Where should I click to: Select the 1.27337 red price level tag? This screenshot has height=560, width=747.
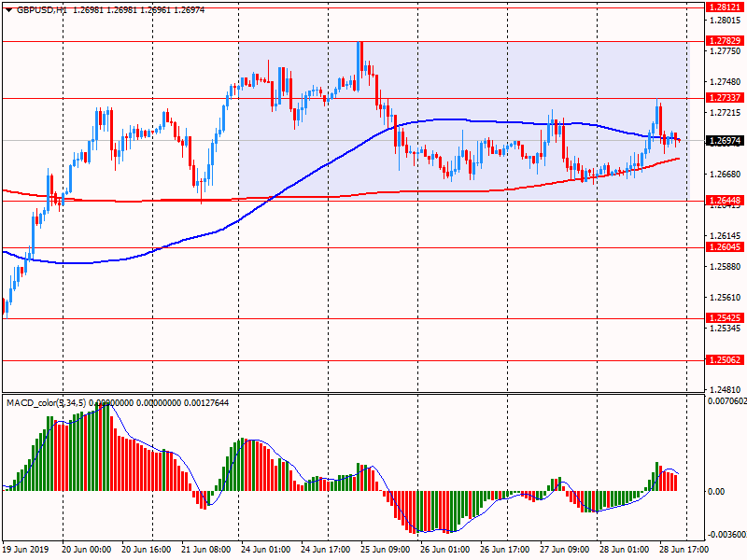pos(725,98)
